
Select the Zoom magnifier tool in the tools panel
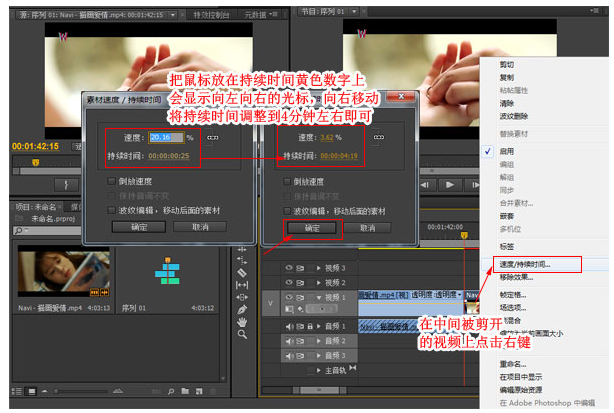(242, 334)
